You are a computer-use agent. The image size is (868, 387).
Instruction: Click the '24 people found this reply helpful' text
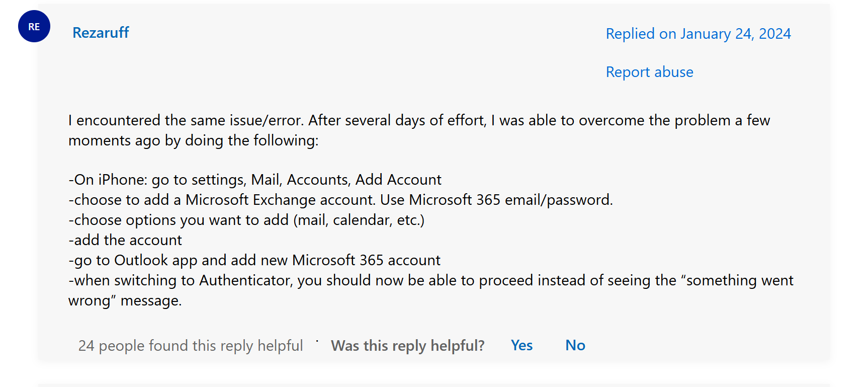click(x=191, y=346)
